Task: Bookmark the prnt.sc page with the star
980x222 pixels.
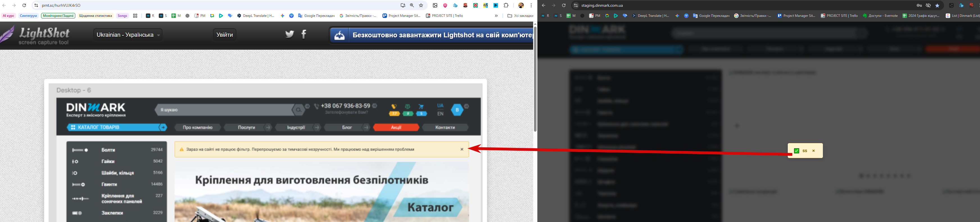Action: [421, 5]
